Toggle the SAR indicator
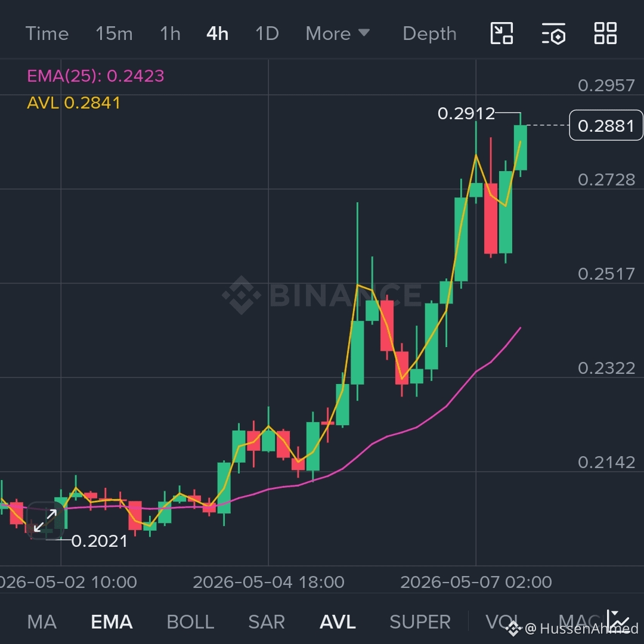Viewport: 644px width, 644px height. tap(267, 622)
